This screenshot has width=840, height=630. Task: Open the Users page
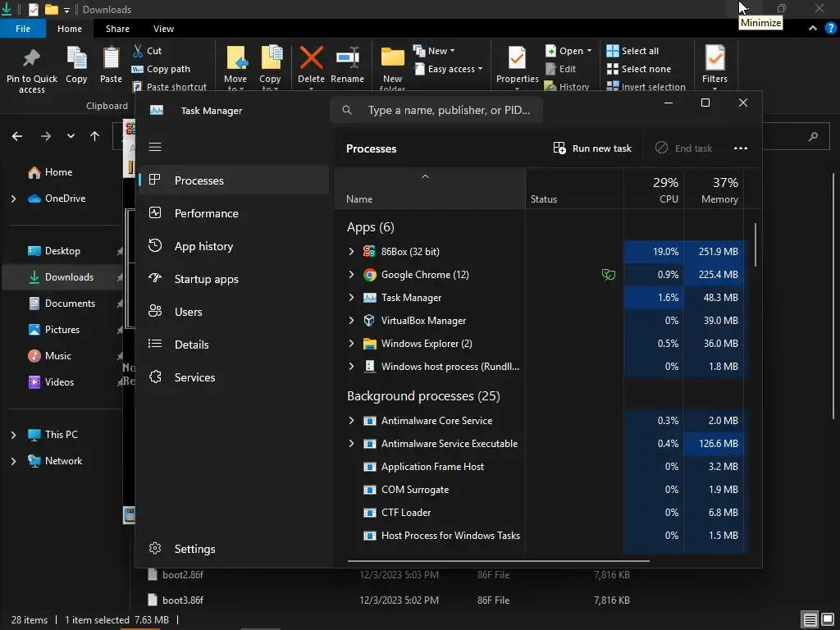[x=234, y=312]
